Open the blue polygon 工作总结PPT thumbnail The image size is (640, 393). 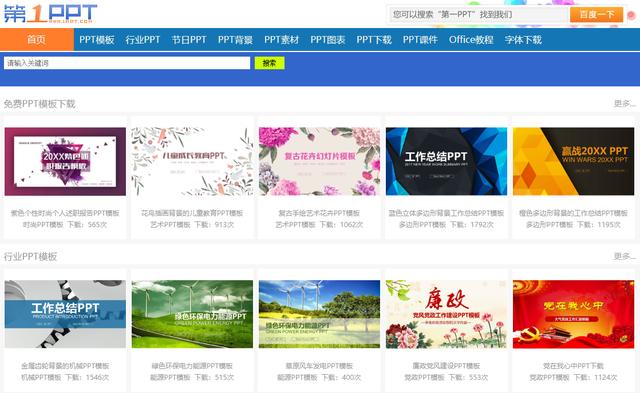pyautogui.click(x=447, y=162)
